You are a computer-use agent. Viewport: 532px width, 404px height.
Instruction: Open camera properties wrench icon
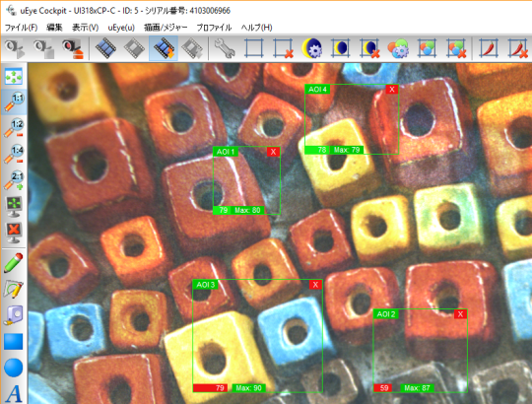pyautogui.click(x=225, y=48)
